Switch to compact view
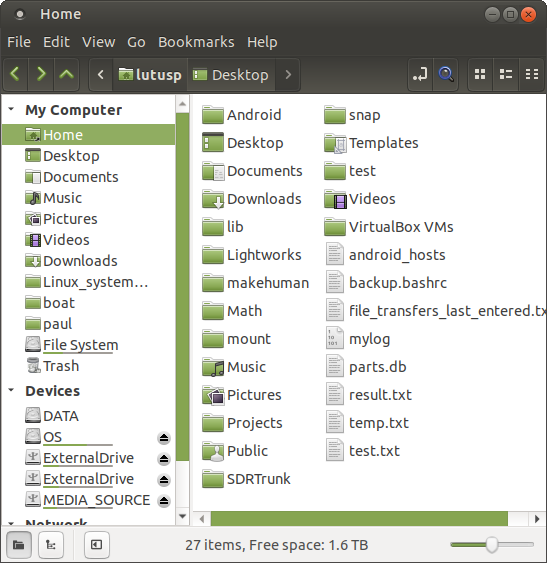 click(532, 75)
